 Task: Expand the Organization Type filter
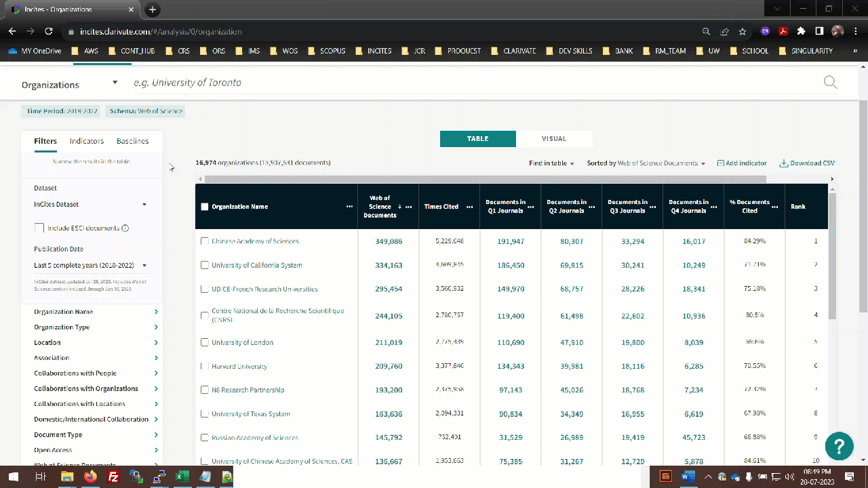coord(96,327)
